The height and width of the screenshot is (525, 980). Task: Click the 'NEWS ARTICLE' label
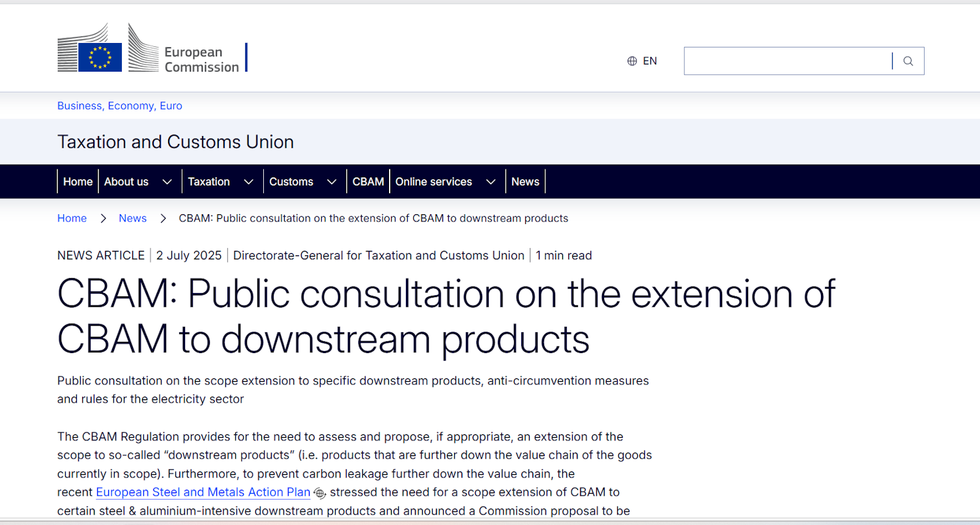(101, 255)
